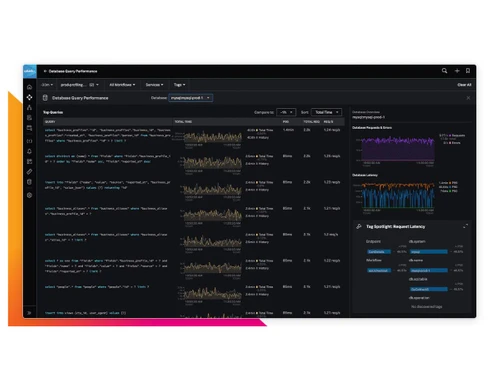Viewport: 500px width, 375px height.
Task: Select the Workflow tag value bar
Action: (x=379, y=270)
